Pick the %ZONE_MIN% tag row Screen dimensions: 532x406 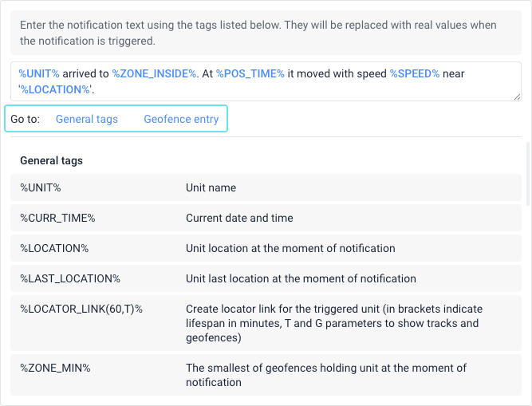click(x=55, y=368)
